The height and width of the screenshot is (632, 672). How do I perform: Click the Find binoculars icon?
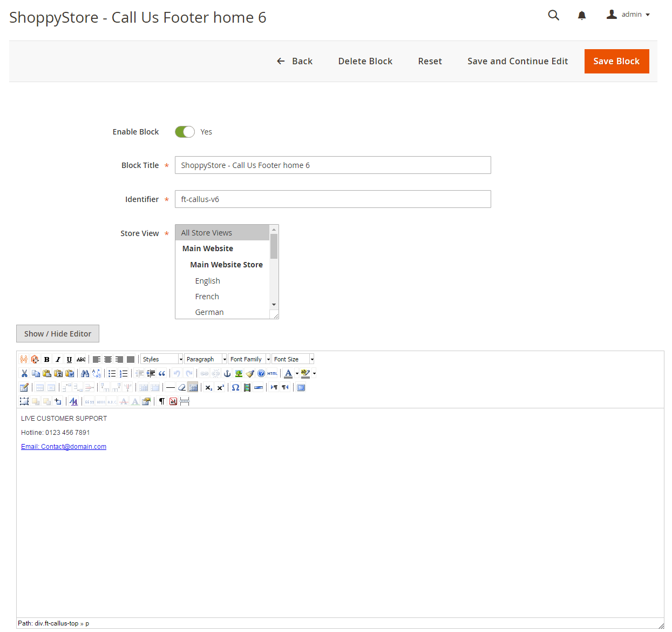pos(85,373)
